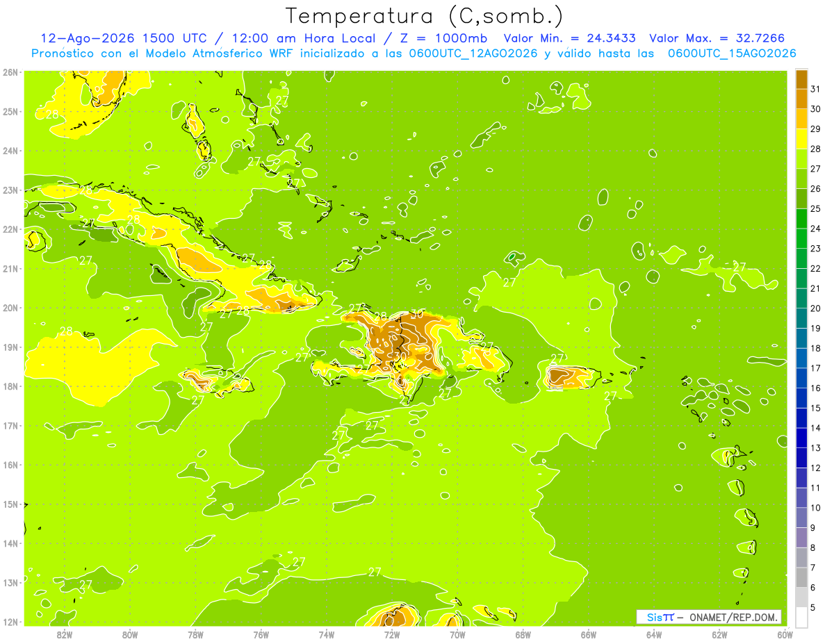Select the legend value 29
Viewport: 834px width, 644px height.
tap(815, 129)
